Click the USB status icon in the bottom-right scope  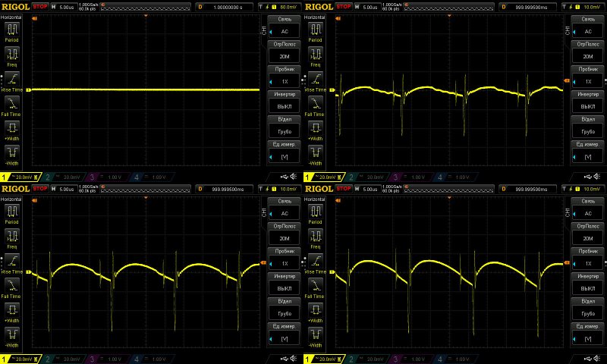point(579,358)
